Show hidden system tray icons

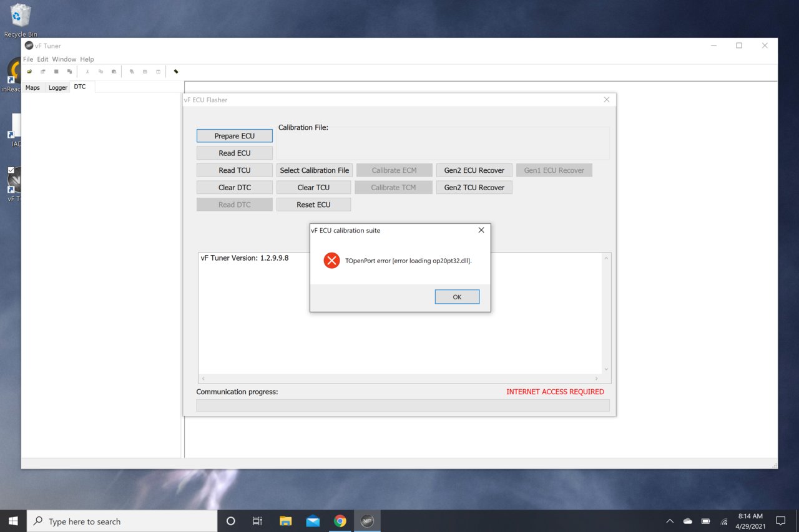coord(670,521)
